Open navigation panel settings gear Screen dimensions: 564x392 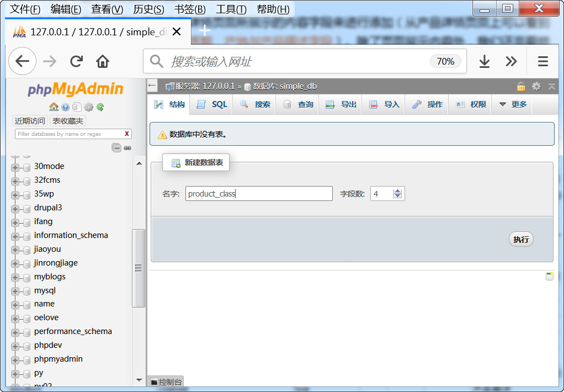point(88,107)
